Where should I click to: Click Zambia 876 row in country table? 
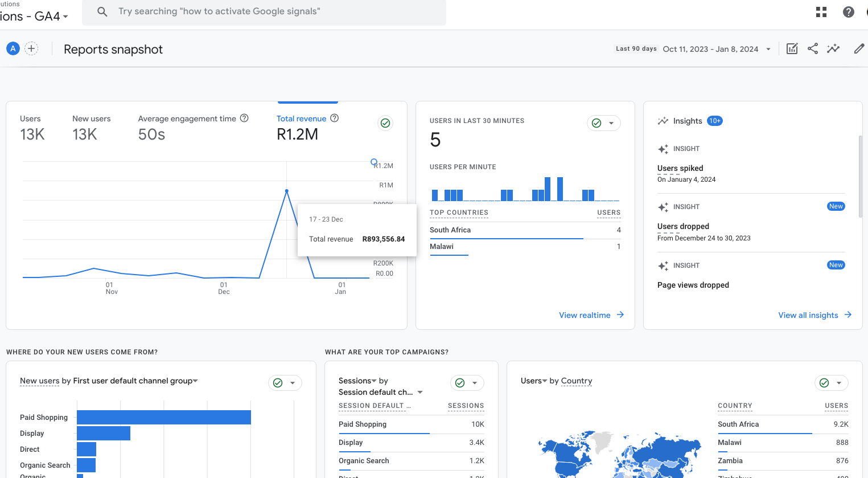pos(783,461)
